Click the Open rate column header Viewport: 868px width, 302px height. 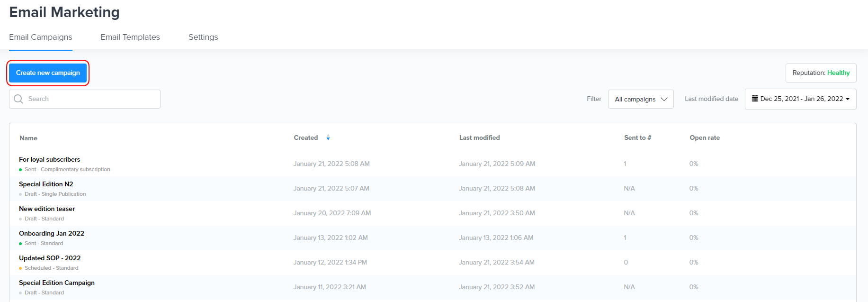point(704,138)
